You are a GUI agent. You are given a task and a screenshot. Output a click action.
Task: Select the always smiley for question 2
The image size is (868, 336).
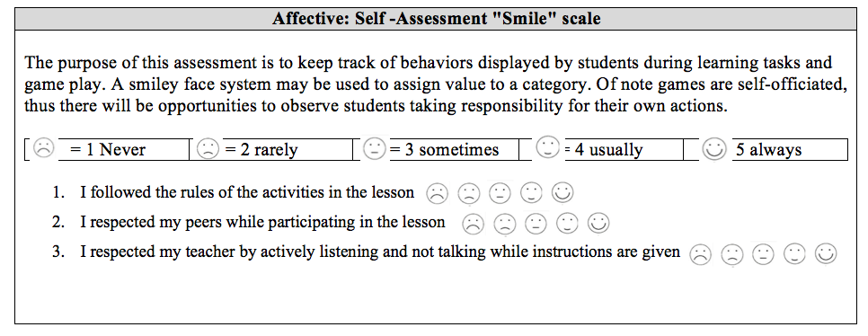(598, 224)
